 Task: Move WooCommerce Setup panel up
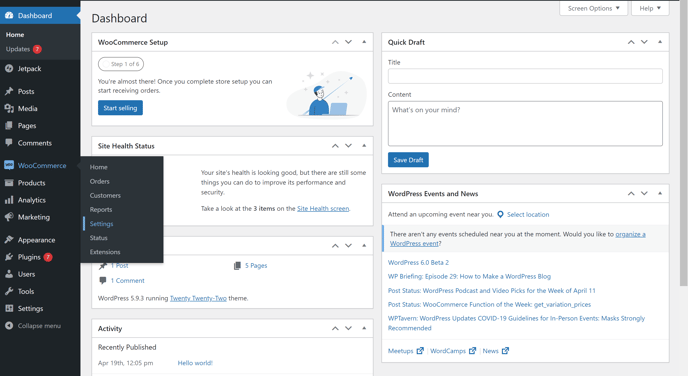[x=335, y=42]
